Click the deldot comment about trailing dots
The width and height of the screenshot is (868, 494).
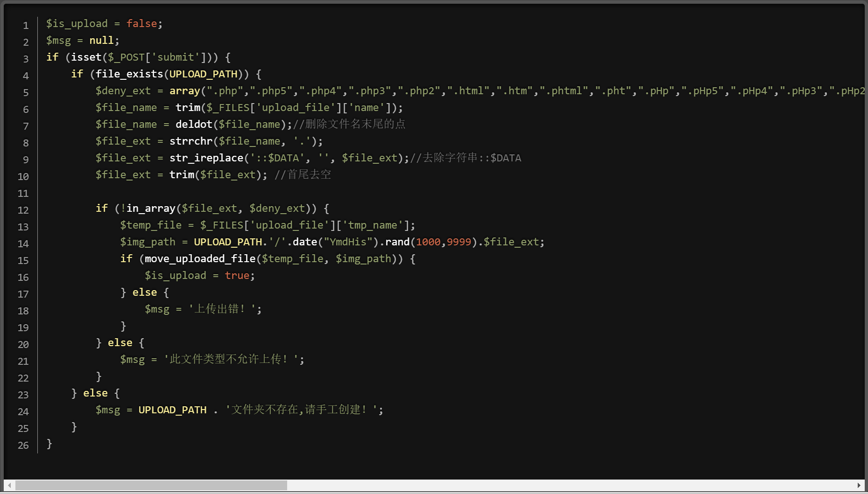[x=349, y=124]
